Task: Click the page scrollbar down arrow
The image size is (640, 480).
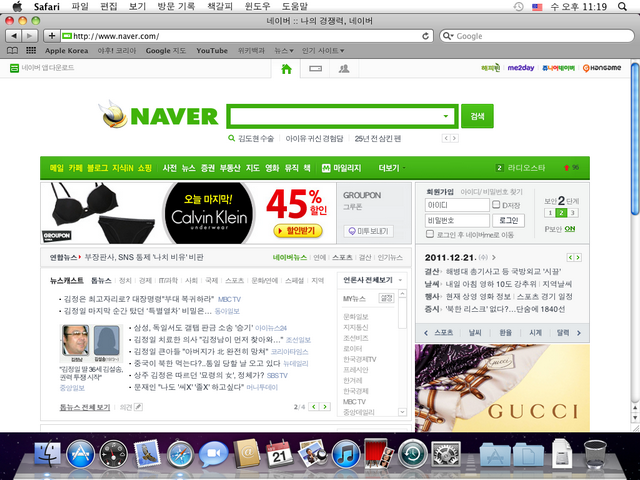Action: pos(635,418)
